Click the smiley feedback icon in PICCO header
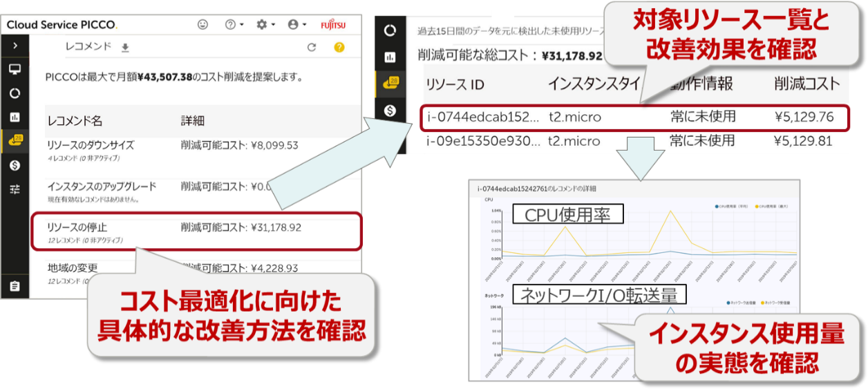Viewport: 868px width, 389px height. (x=202, y=24)
